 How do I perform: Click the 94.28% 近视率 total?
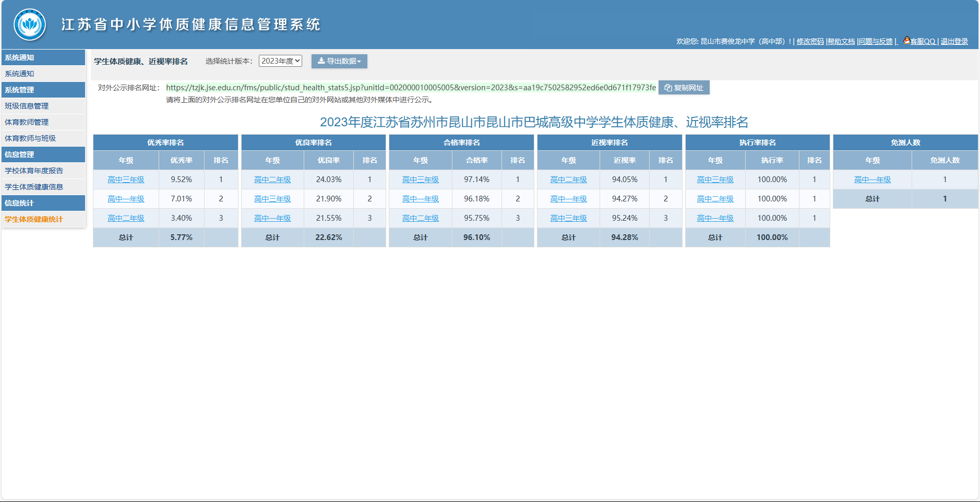coord(625,237)
